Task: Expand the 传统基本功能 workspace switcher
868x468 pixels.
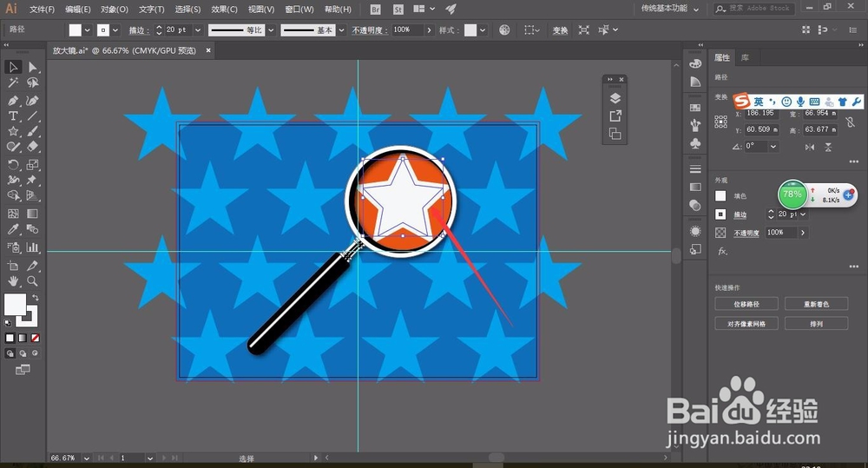Action: pos(670,9)
